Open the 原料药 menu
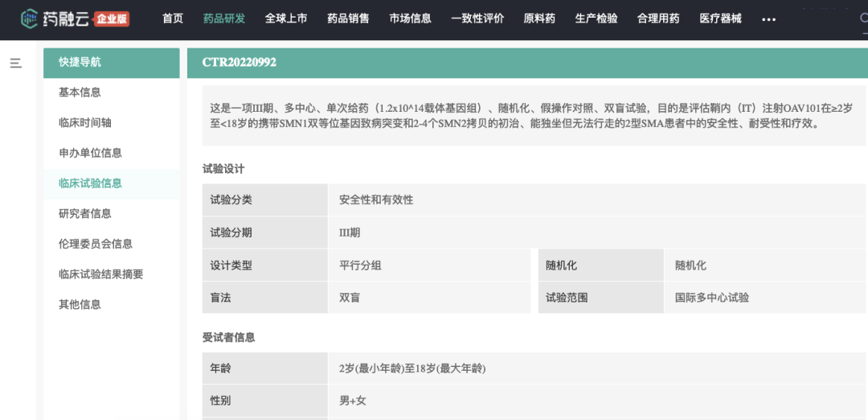Viewport: 868px width, 420px height. (x=539, y=19)
